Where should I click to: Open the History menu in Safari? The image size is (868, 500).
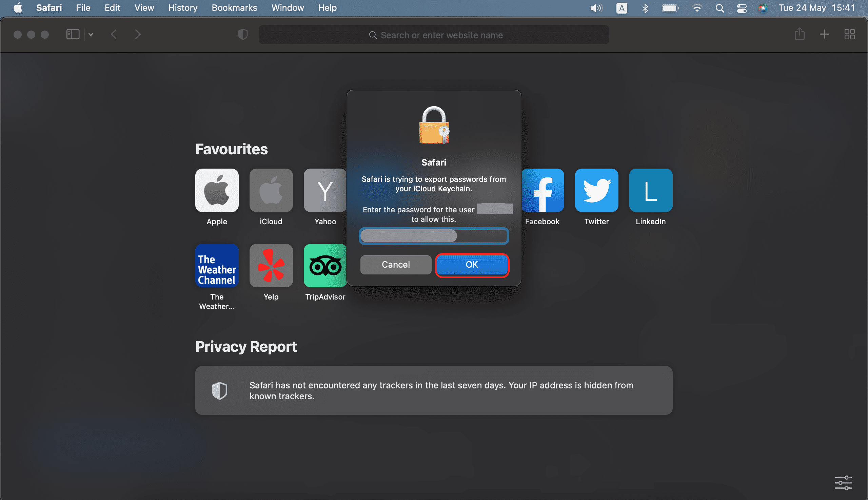click(182, 8)
